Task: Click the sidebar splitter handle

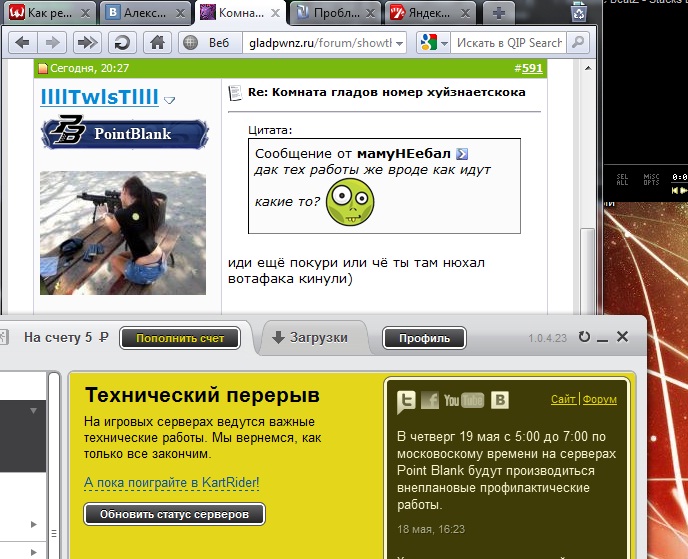Action: tap(54, 533)
